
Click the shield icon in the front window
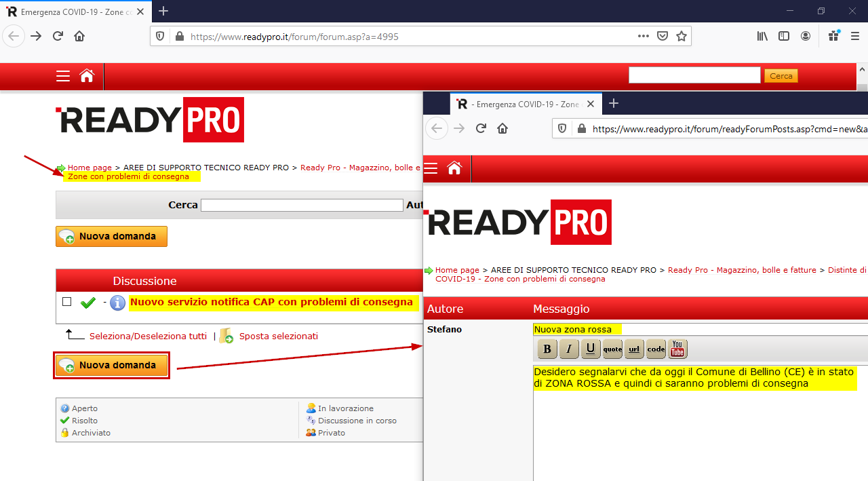pyautogui.click(x=562, y=129)
